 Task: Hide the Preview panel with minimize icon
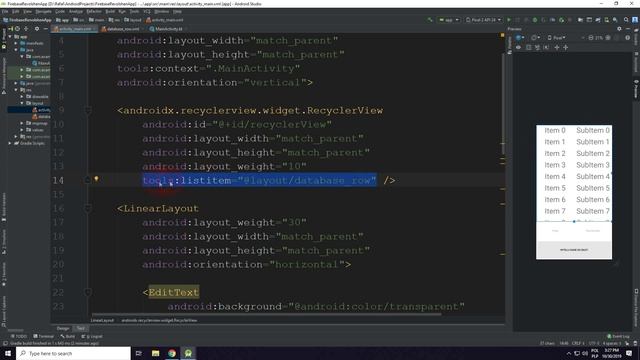[628, 29]
